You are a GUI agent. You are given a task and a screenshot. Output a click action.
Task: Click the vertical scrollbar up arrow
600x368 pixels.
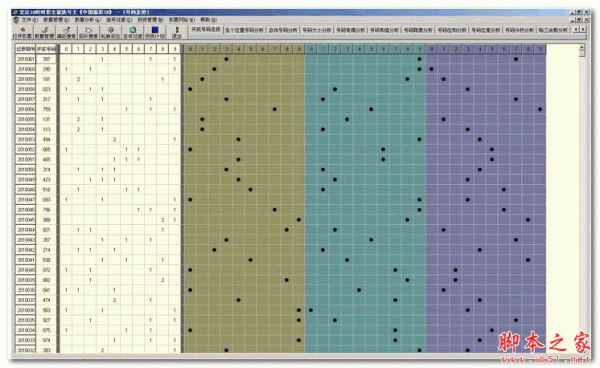click(x=582, y=48)
